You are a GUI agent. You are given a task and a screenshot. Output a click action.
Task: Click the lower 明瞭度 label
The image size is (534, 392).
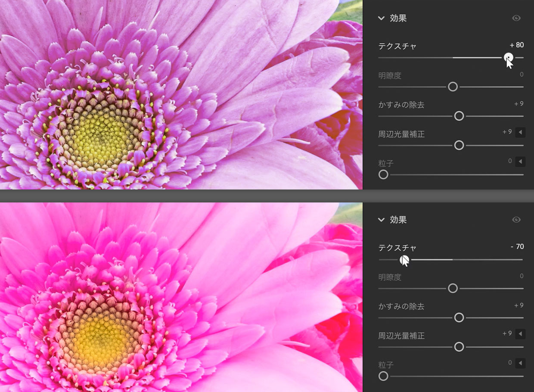point(390,277)
